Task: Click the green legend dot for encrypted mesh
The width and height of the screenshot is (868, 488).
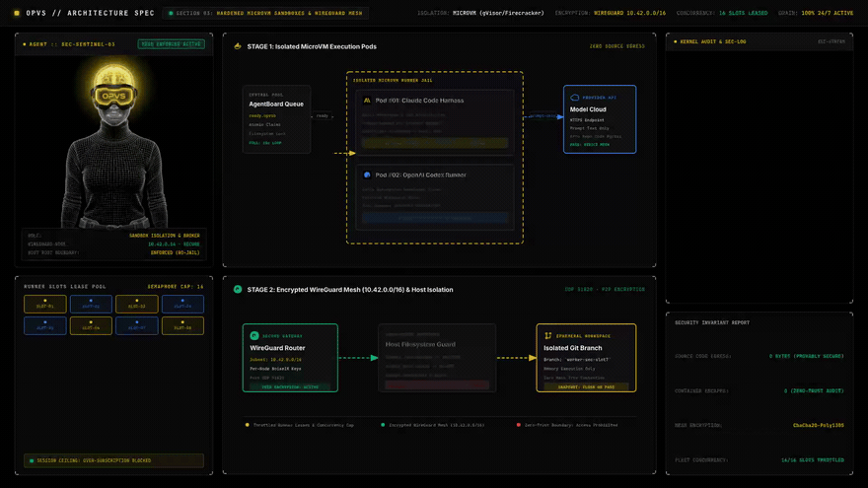Action: pos(383,425)
